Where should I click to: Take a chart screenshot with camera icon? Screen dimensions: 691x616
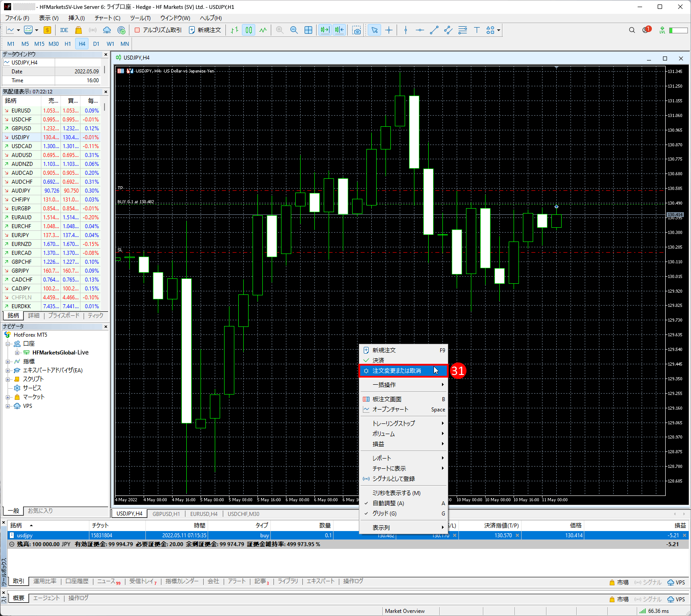(357, 30)
